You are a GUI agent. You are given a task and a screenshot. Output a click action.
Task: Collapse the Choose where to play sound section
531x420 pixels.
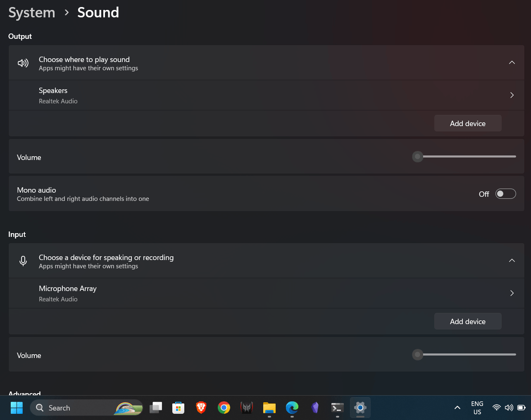[x=512, y=62]
